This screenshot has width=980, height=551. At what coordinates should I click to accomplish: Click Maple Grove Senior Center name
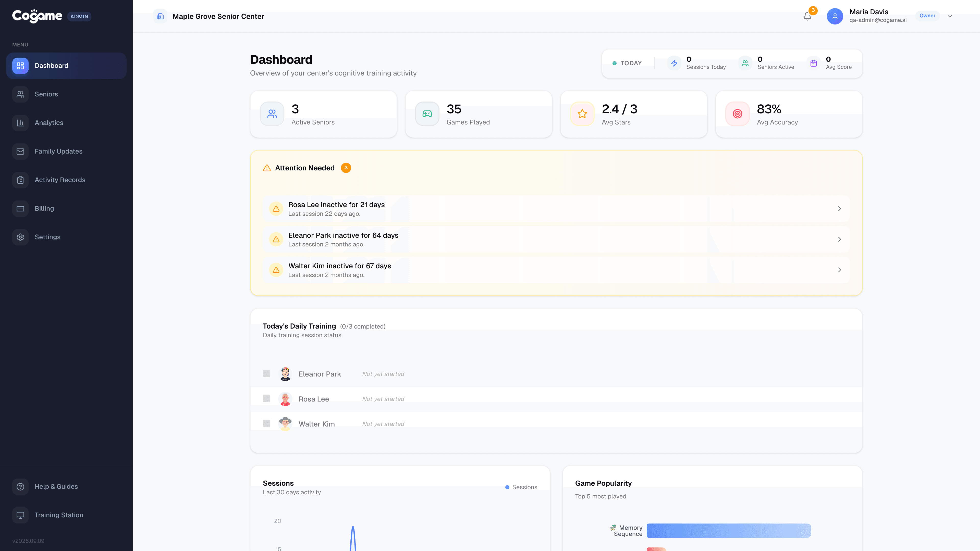click(x=218, y=16)
